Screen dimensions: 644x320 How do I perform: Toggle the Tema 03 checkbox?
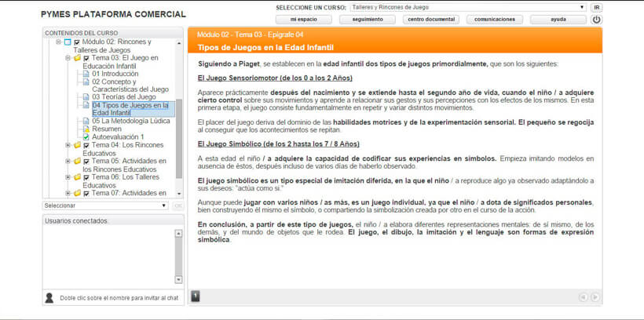(x=86, y=58)
